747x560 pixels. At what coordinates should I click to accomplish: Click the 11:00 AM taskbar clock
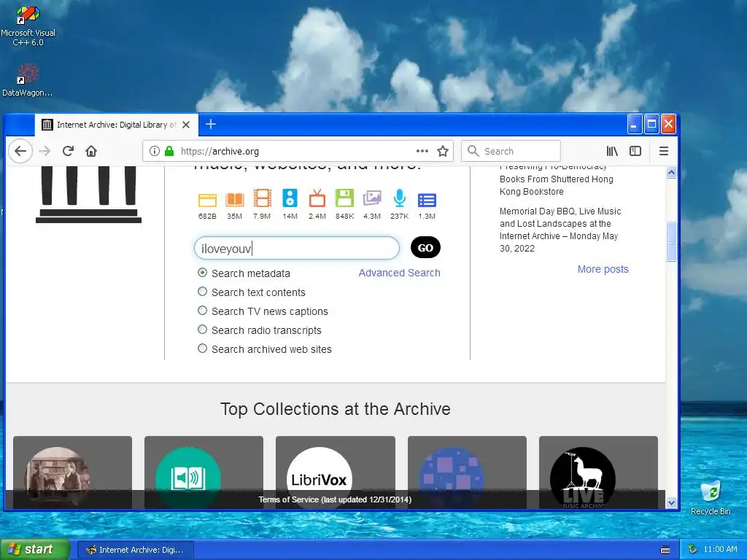(720, 549)
